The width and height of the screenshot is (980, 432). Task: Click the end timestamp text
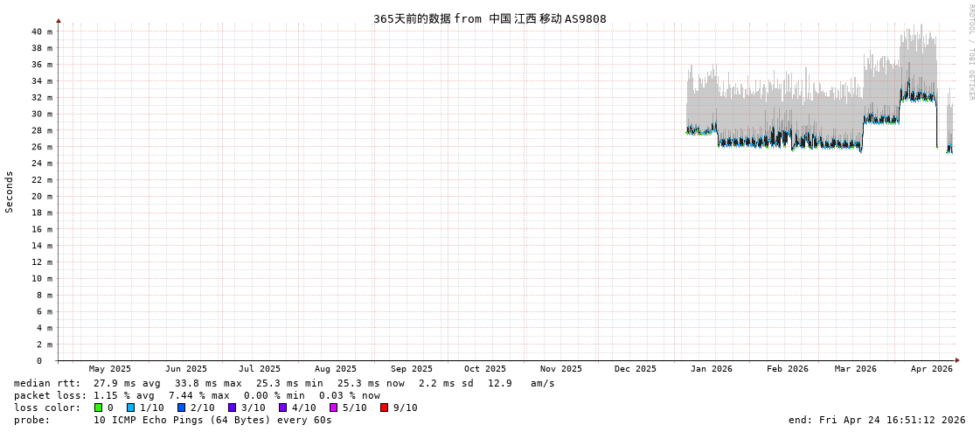876,420
